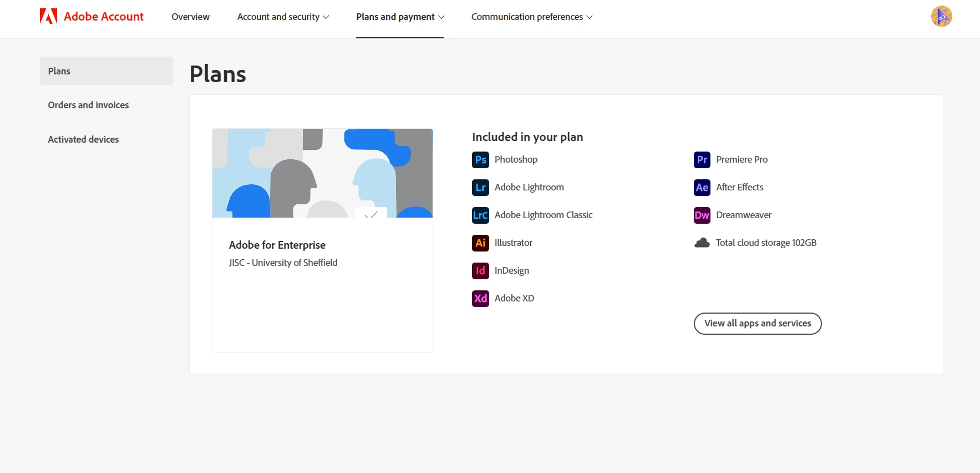Open the Overview tab
Screen dimensions: 980x473
(190, 17)
